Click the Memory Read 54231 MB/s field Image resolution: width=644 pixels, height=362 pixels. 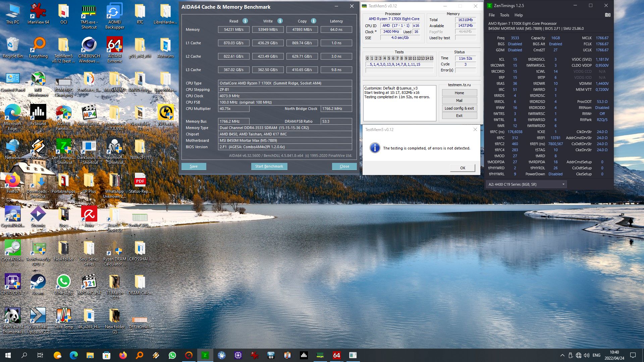tap(234, 29)
